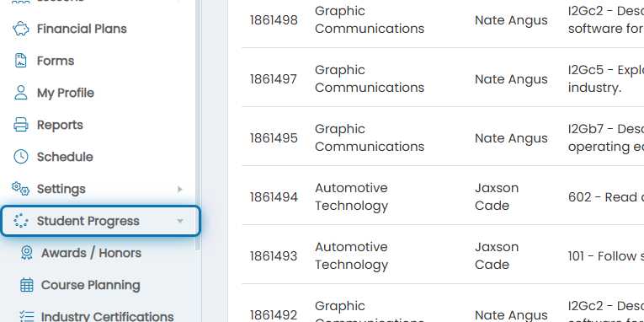Click Nate Angus in row 1861497
This screenshot has height=322, width=644.
(x=511, y=79)
